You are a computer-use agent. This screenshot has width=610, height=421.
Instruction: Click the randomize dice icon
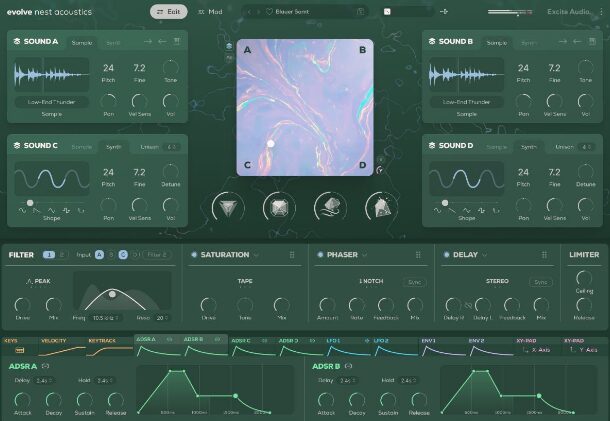387,12
